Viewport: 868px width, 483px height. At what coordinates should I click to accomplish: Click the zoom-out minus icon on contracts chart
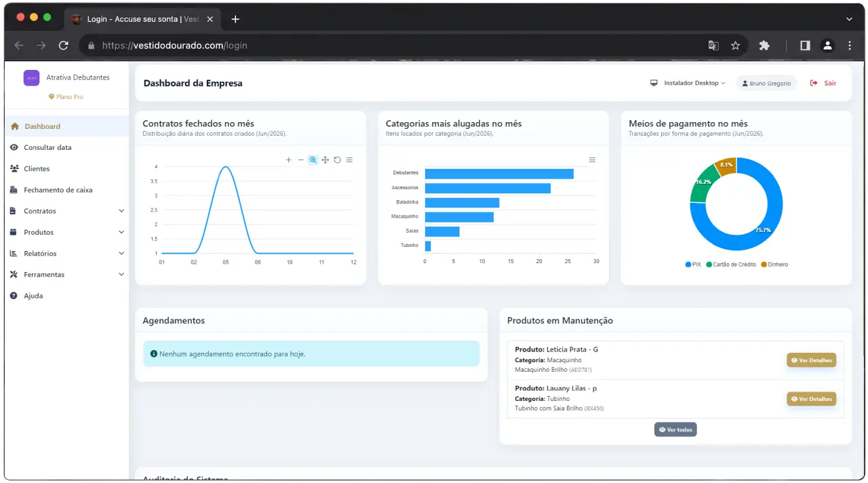301,160
